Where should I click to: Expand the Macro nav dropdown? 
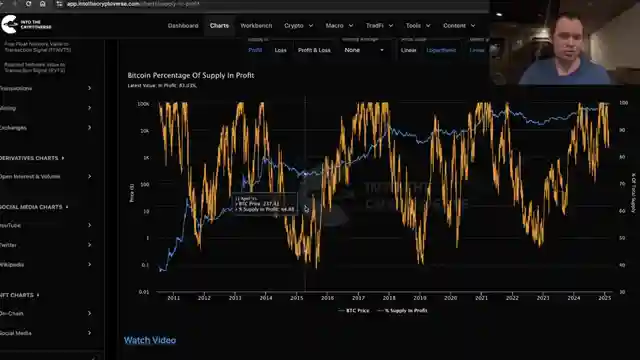click(339, 25)
